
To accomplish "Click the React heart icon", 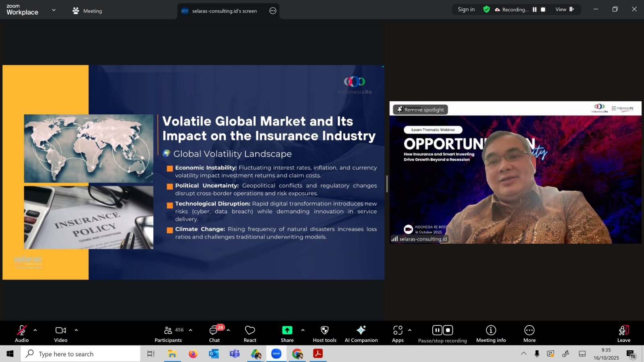I will (x=250, y=334).
